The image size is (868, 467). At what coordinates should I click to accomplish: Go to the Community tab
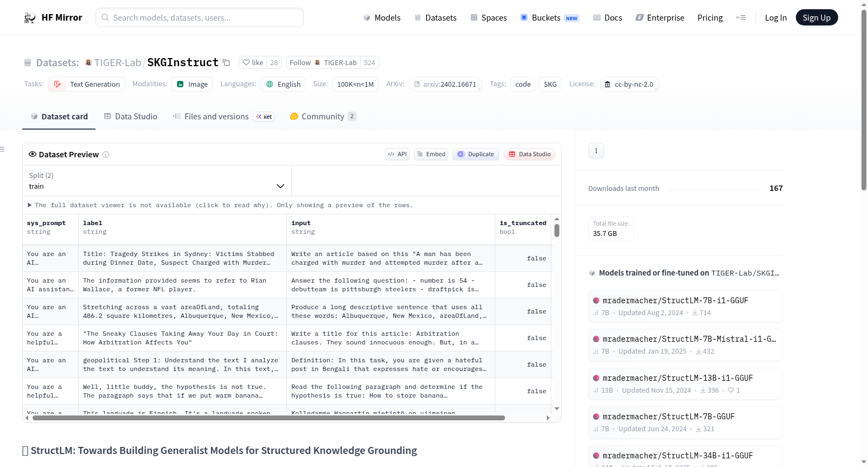pyautogui.click(x=323, y=117)
